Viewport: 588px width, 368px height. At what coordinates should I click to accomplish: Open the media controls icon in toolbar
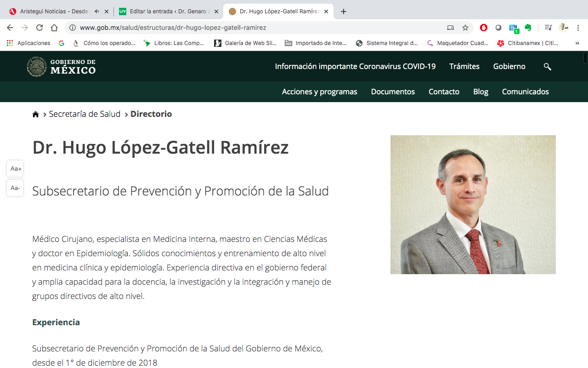548,28
